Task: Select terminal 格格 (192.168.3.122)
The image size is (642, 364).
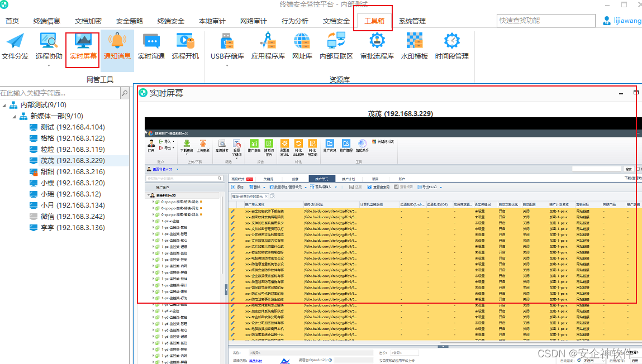Action: tap(67, 138)
